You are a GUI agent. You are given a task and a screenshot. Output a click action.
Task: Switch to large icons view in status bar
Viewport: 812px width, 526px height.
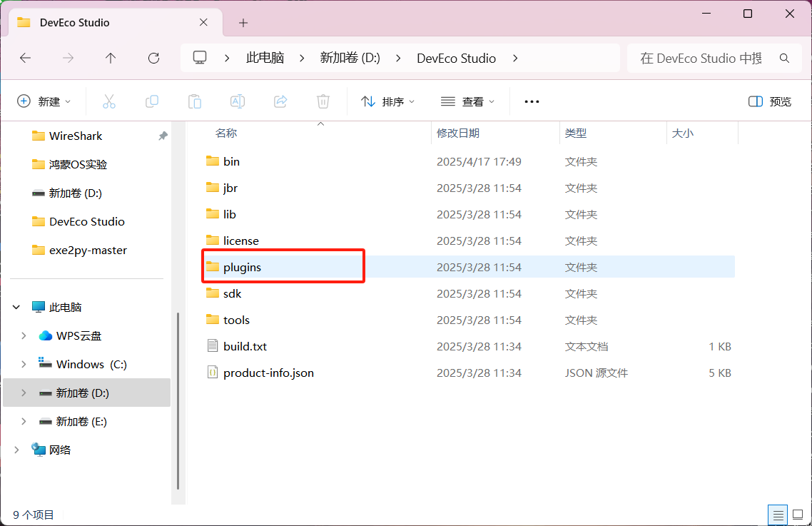798,515
